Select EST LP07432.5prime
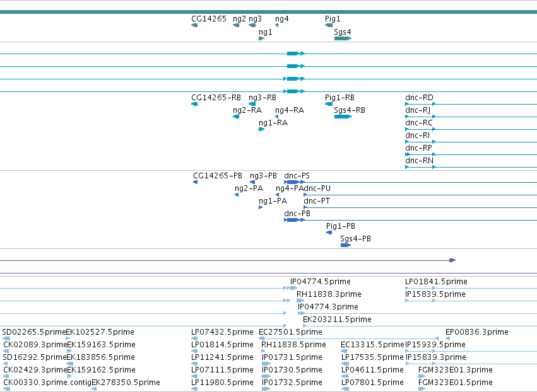Screen dimensions: 537x392 [x=222, y=332]
